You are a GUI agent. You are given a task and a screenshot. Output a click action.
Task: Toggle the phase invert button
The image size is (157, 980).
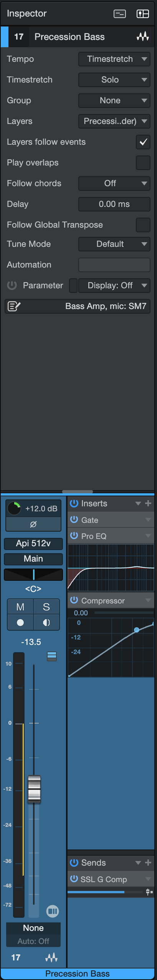pyautogui.click(x=33, y=524)
